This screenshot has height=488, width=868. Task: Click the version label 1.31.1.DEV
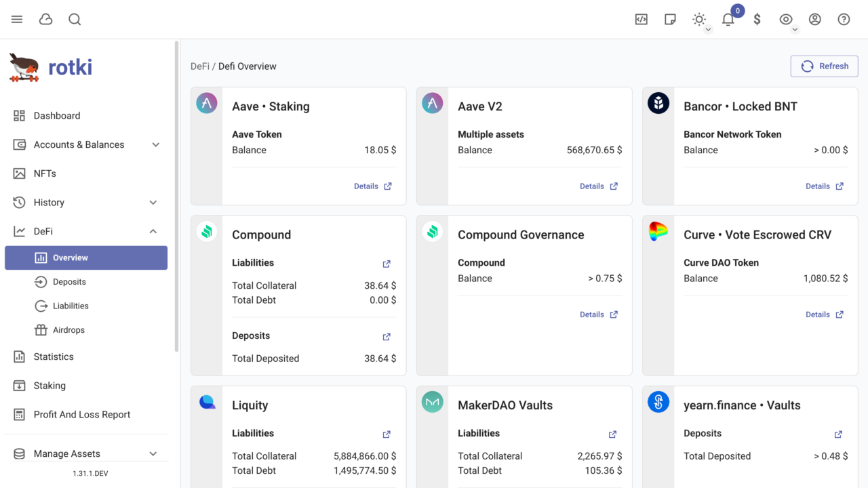pos(90,474)
